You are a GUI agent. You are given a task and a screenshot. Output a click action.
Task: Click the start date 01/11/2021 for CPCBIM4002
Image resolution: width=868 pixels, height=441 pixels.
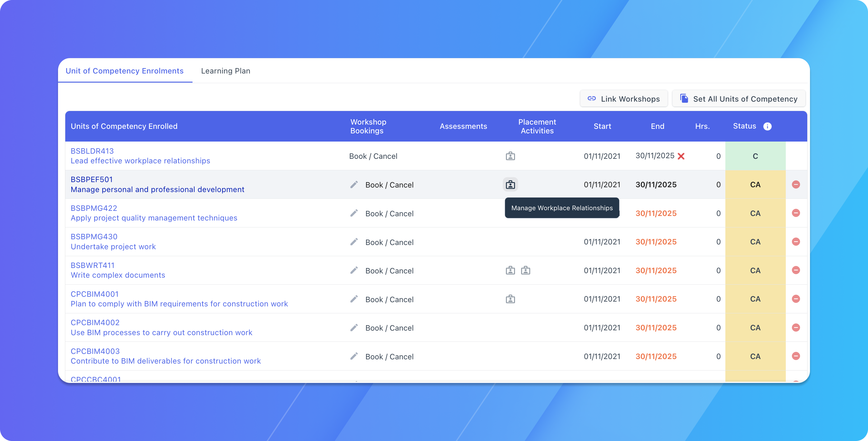tap(602, 328)
